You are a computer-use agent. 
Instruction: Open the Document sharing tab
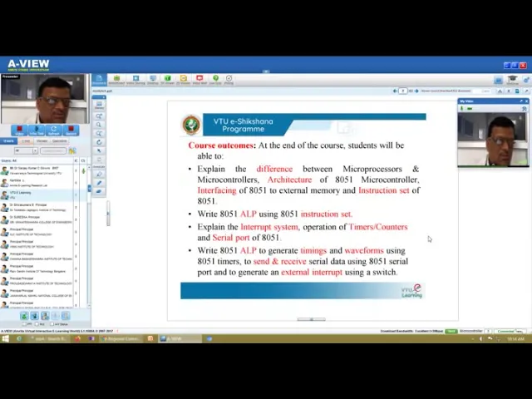(x=99, y=80)
